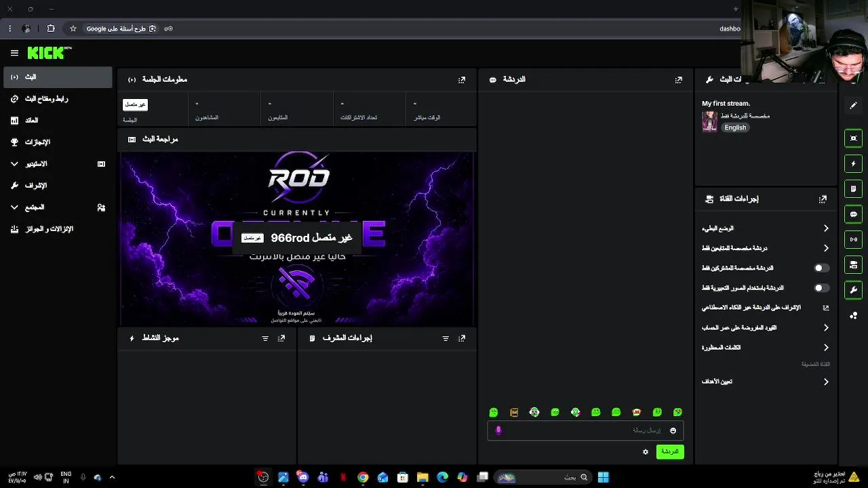Pick the red mushroom-style emote

[x=637, y=412]
